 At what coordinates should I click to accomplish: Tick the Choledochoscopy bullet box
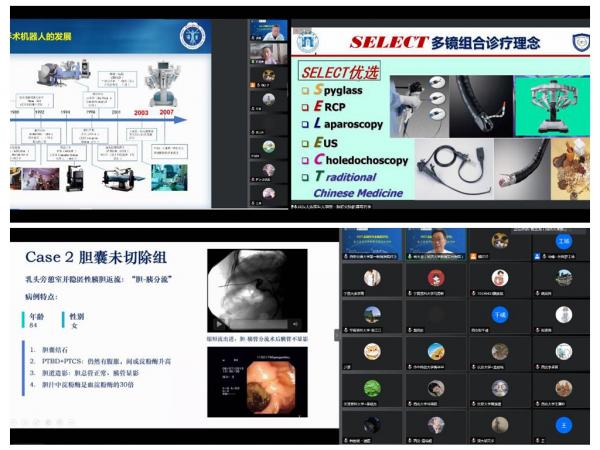[306, 159]
